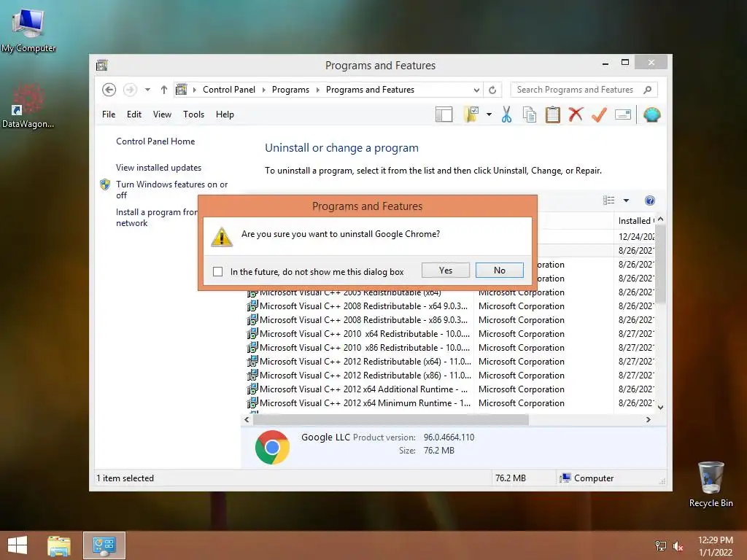Click the Forward navigation arrow
Viewport: 747px width, 560px height.
point(130,90)
